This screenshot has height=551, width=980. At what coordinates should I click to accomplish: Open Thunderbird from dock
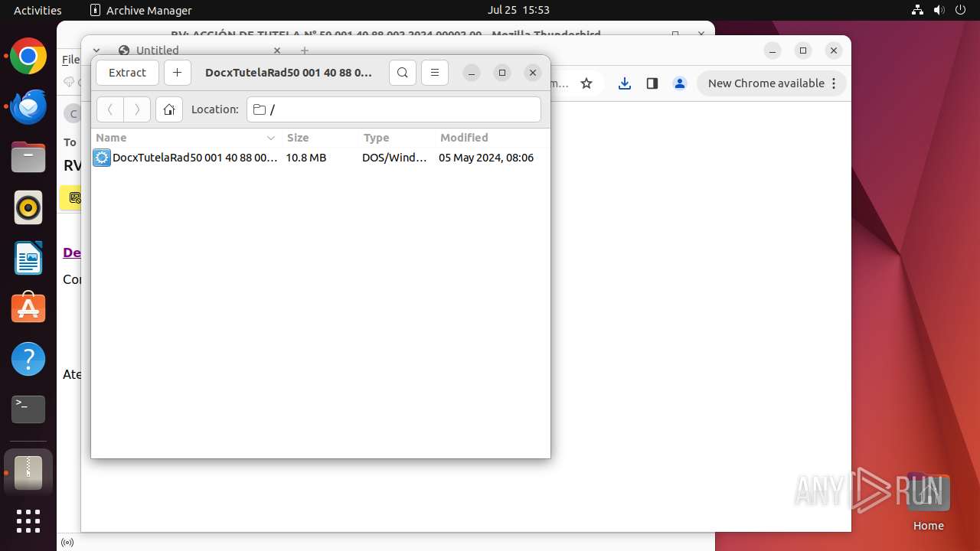pos(28,107)
